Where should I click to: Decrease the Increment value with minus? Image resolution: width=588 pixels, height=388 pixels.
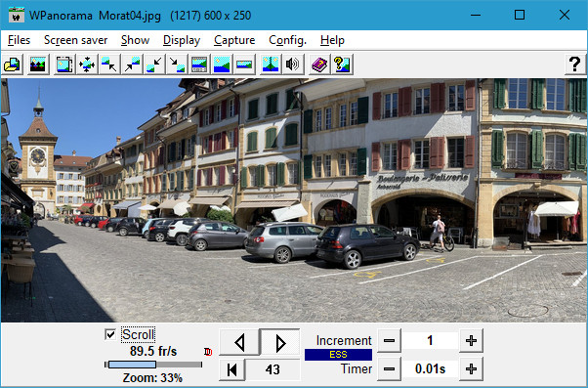click(389, 341)
